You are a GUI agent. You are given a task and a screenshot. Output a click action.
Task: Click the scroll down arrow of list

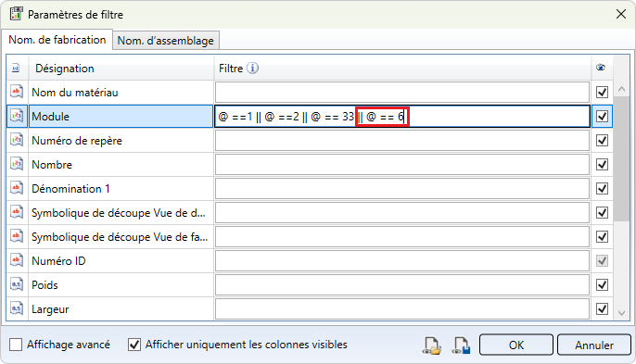tap(621, 313)
